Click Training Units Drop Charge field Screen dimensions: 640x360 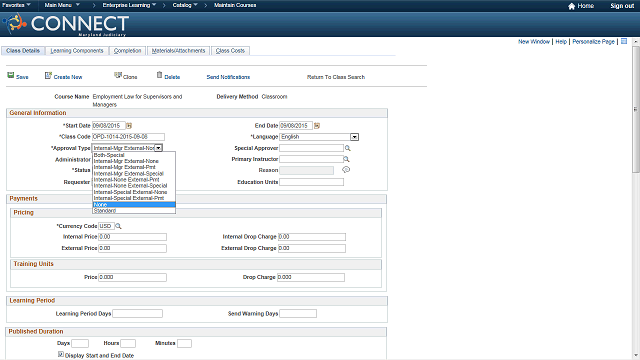311,277
